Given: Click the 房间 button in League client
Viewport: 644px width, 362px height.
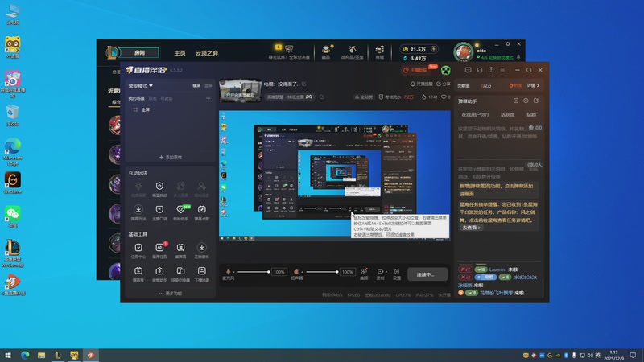Looking at the screenshot, I should [139, 53].
